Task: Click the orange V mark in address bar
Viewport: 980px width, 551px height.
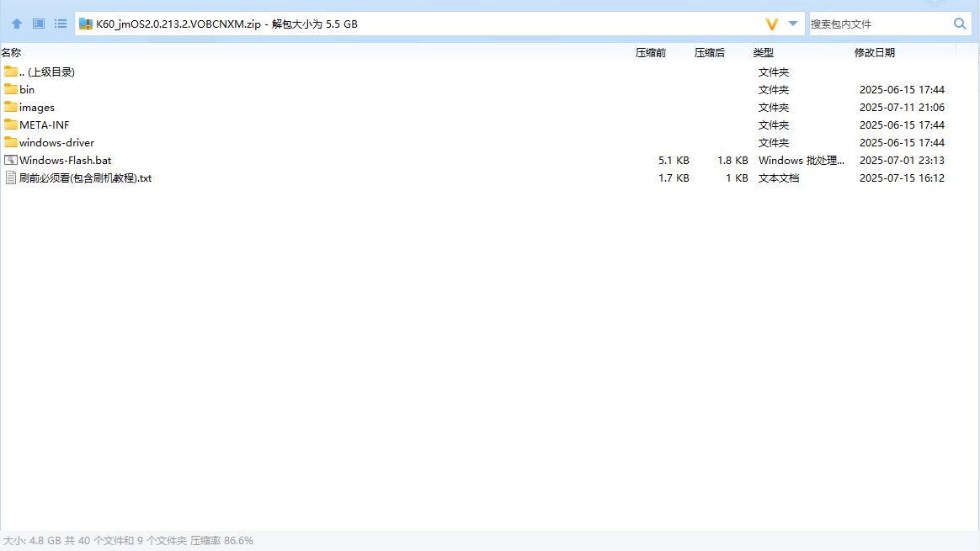Action: click(772, 24)
